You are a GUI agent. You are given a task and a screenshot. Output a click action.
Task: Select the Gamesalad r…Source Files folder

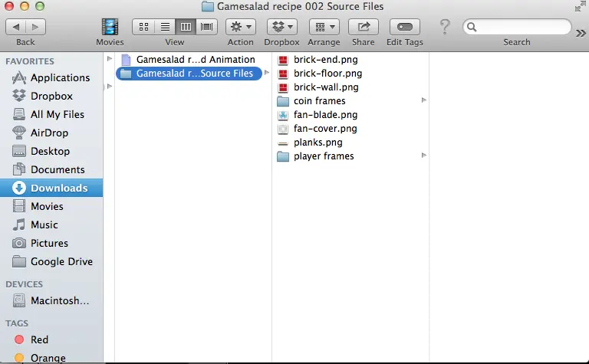(x=189, y=73)
